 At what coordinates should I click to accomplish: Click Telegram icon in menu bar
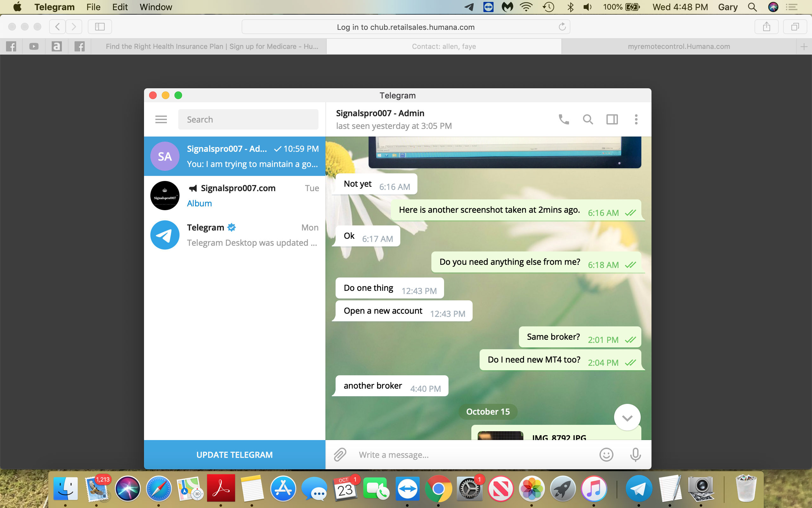point(469,7)
